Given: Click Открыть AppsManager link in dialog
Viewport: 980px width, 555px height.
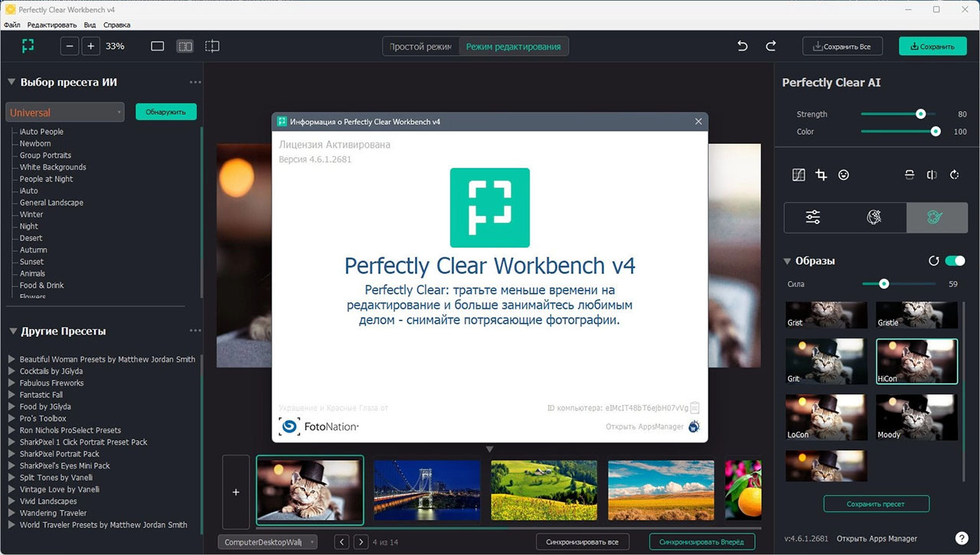Looking at the screenshot, I should coord(645,426).
